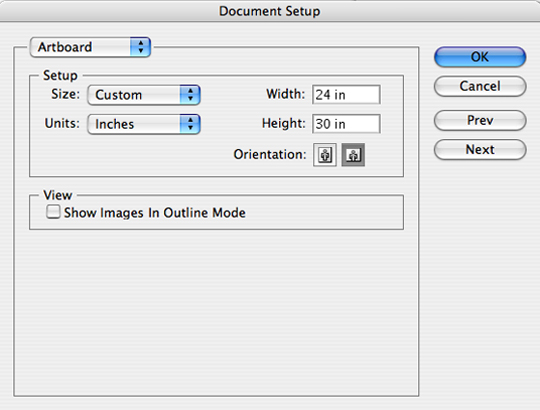Enable Show Images In Outline Mode checkbox
This screenshot has height=410, width=540.
[x=53, y=212]
